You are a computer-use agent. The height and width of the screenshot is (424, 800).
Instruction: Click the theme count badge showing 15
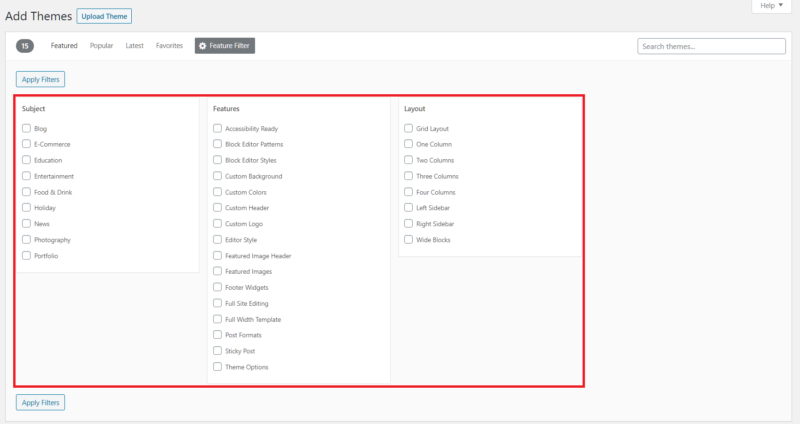(24, 46)
